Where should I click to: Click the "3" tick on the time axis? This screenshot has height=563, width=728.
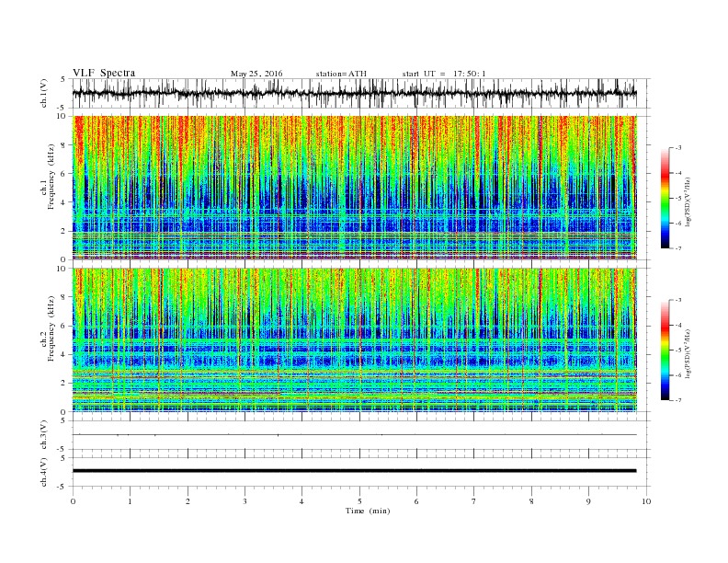245,501
